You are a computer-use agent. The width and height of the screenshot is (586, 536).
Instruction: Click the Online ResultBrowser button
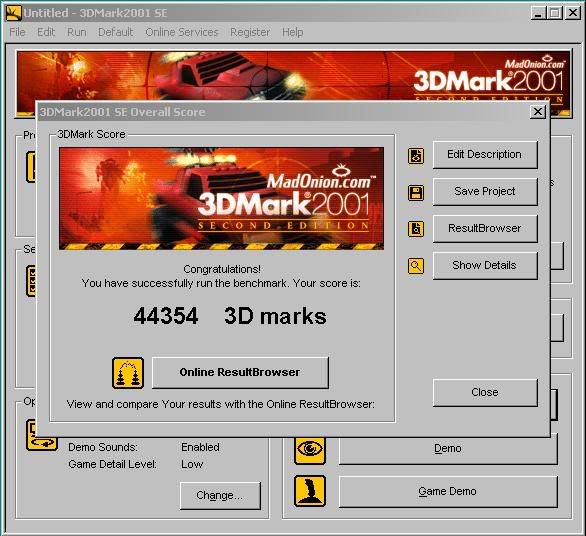(240, 372)
